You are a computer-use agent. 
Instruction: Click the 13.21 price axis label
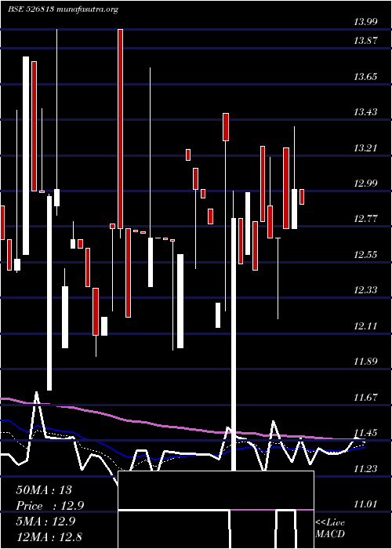point(365,147)
